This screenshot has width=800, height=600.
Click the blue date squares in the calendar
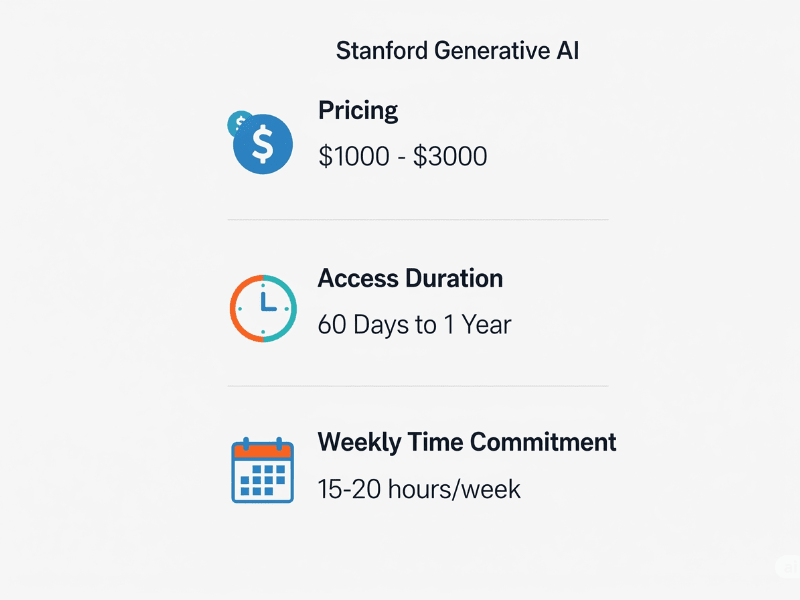(x=263, y=480)
